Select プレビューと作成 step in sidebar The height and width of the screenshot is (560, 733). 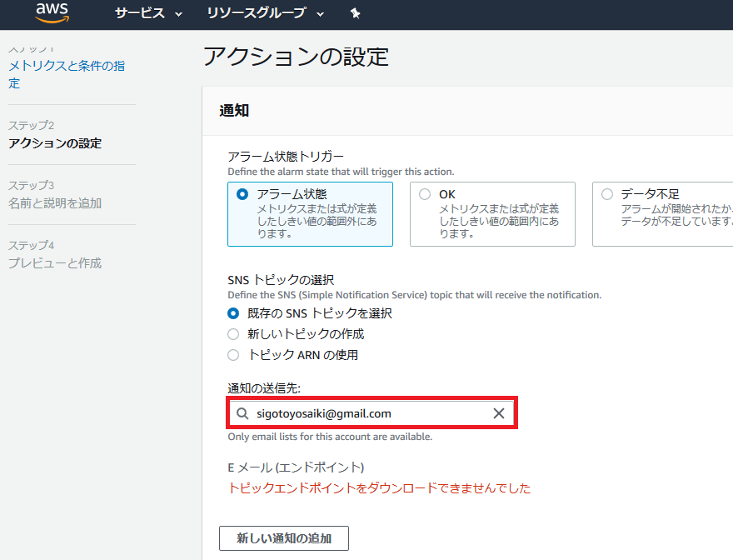pos(55,263)
